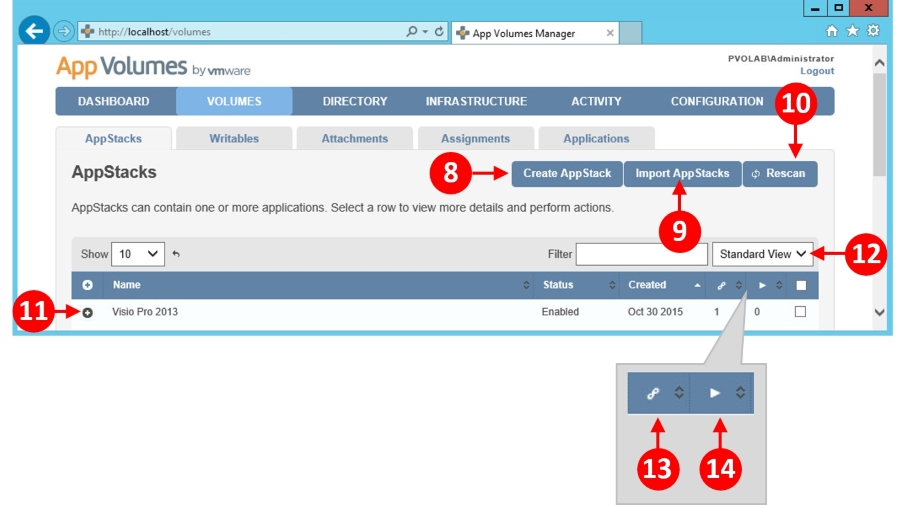Click the favorites star icon
Screen dimensions: 900x505
tap(852, 31)
